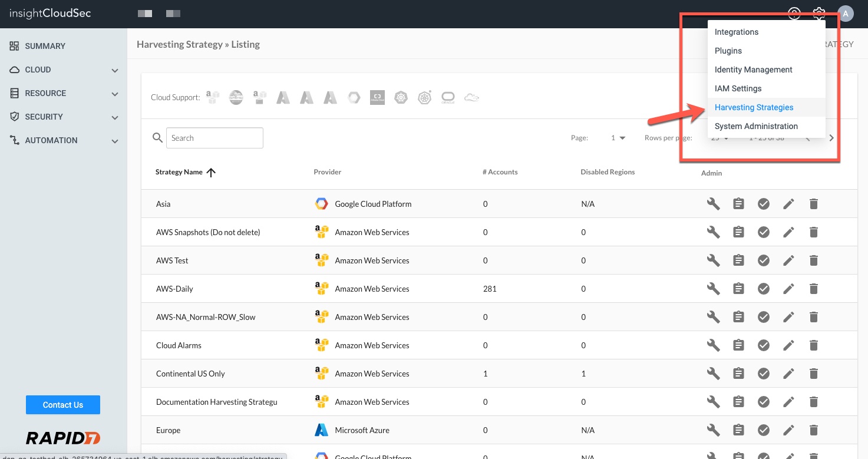Viewport: 868px width, 459px height.
Task: Click the Contact Us button
Action: click(x=63, y=405)
